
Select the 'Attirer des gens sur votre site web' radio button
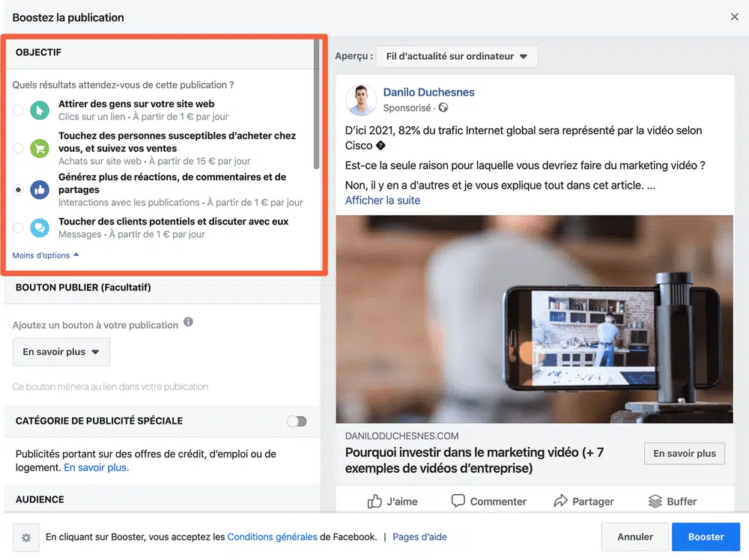coord(18,110)
